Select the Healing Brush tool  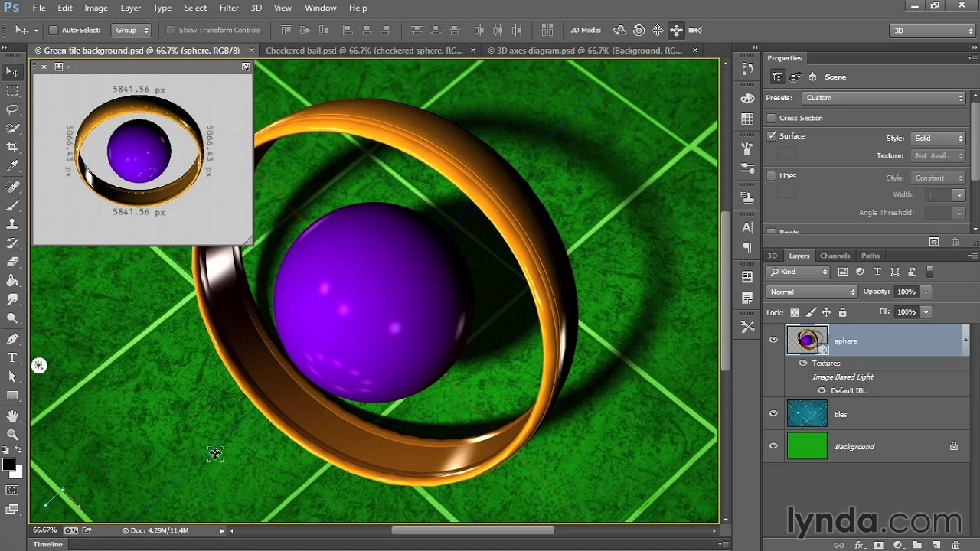[x=12, y=187]
